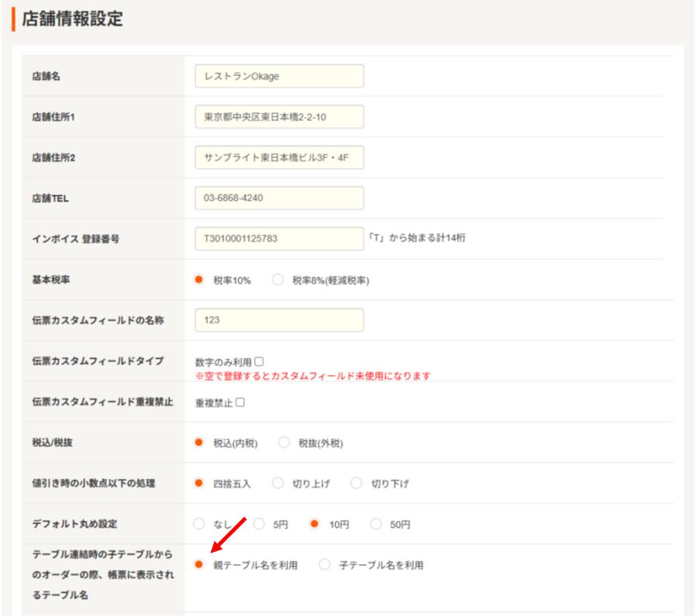Viewport: 698px width, 616px height.
Task: Select 親テーブル名を利用 radio button
Action: [199, 565]
